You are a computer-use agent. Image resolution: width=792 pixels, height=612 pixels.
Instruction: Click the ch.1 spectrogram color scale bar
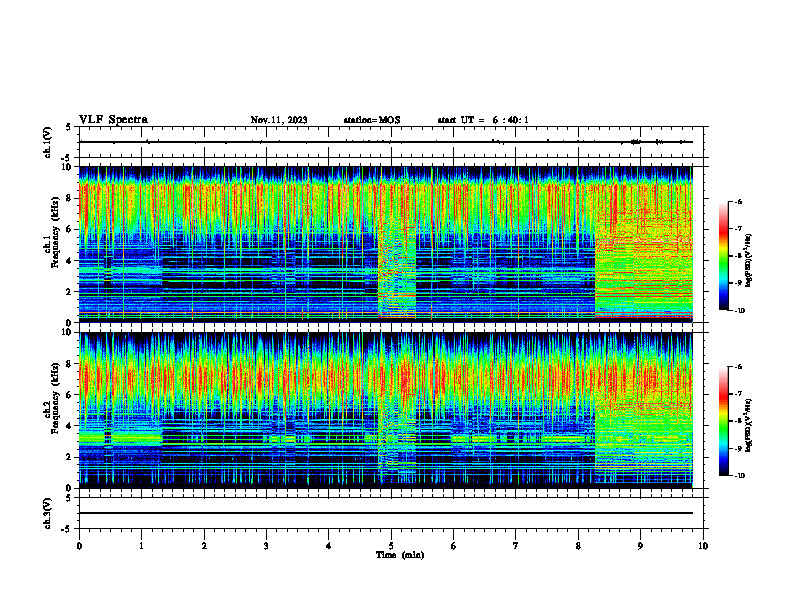click(723, 256)
